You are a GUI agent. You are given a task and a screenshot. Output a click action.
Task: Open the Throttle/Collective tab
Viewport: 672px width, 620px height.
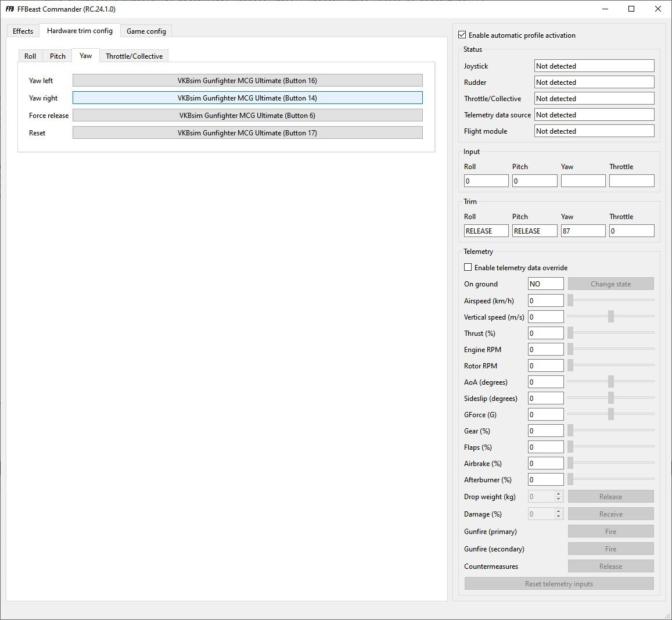pyautogui.click(x=134, y=56)
